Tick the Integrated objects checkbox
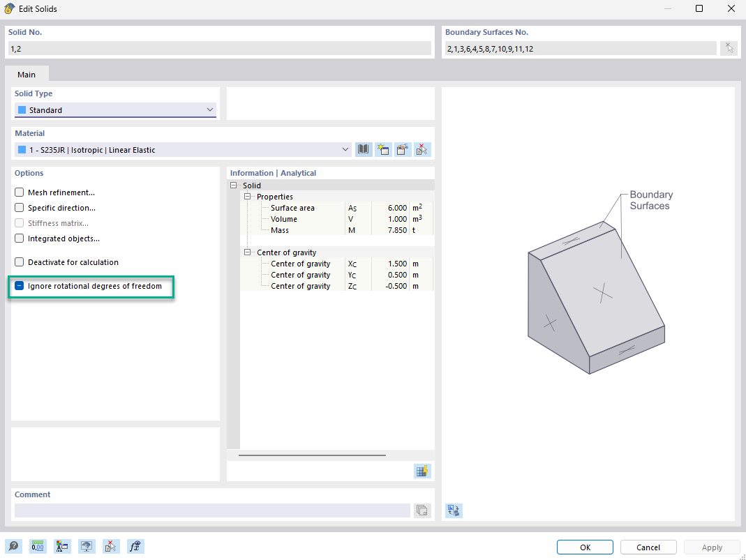 (19, 239)
